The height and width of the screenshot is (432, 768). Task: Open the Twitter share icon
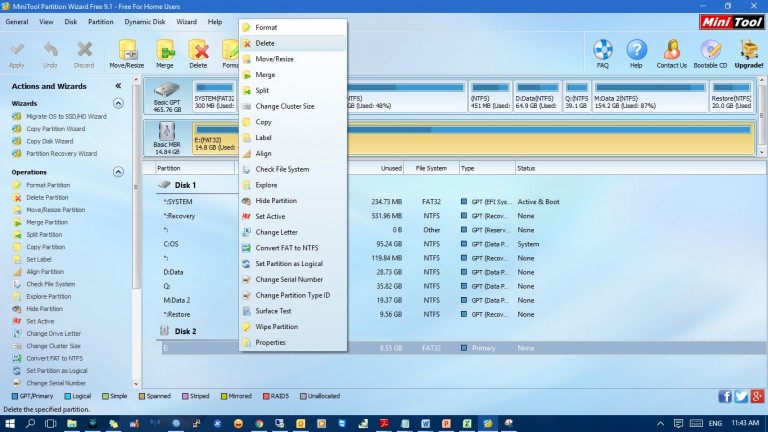(741, 396)
